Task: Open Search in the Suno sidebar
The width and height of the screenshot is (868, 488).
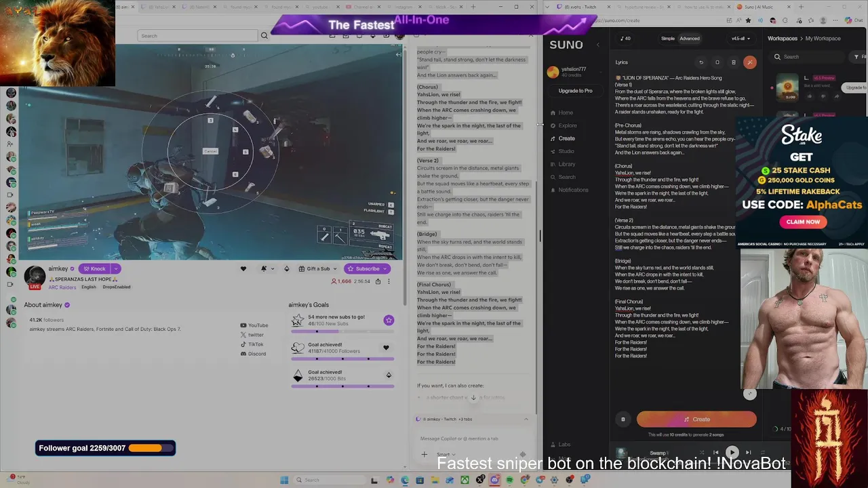Action: point(563,177)
